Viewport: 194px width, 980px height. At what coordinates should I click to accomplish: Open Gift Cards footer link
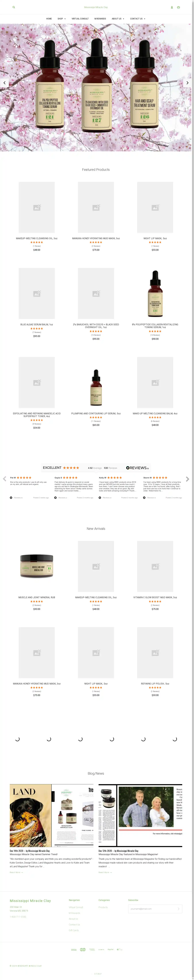click(x=74, y=930)
